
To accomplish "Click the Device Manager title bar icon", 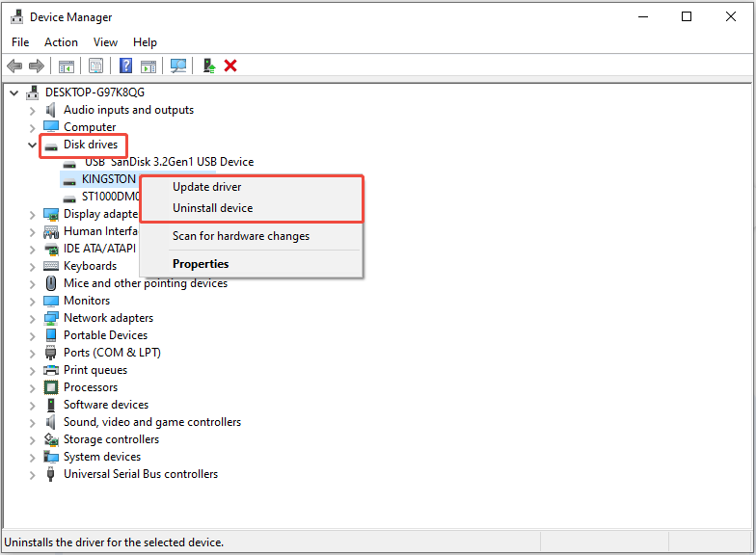I will 17,17.
